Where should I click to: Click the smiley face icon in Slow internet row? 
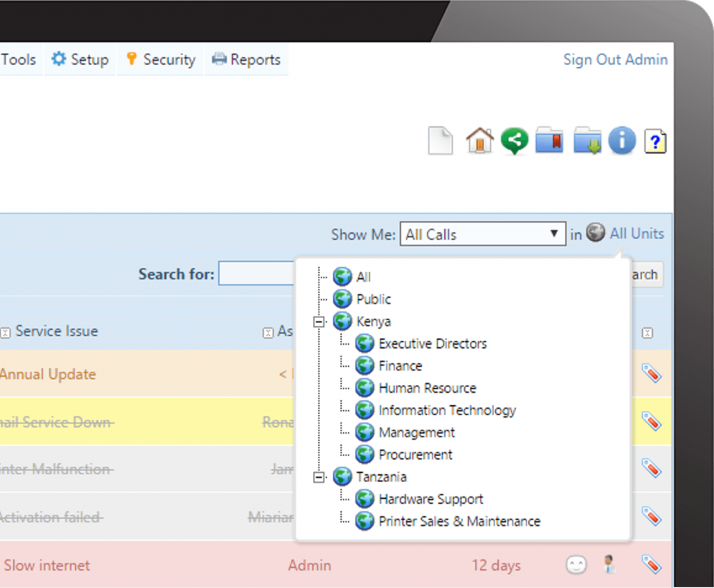coord(576,565)
